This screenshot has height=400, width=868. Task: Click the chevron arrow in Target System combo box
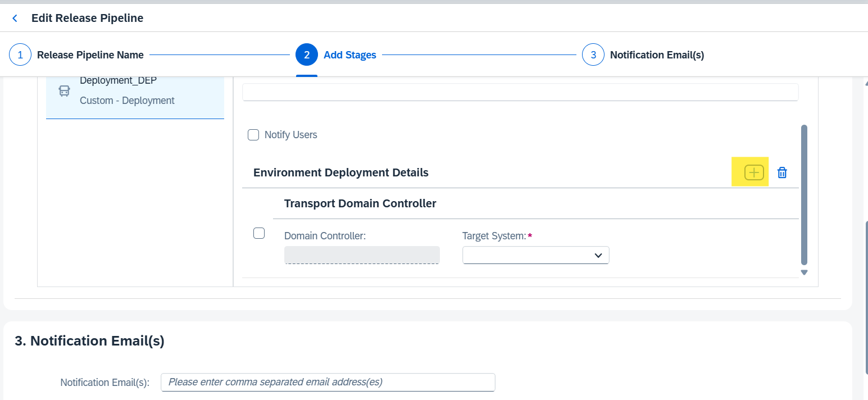[598, 256]
